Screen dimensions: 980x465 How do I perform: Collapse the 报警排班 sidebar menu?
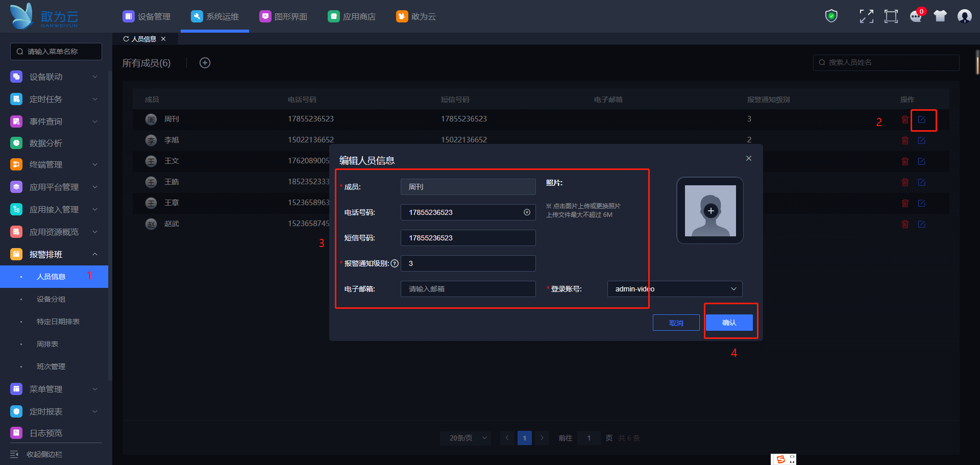click(54, 254)
